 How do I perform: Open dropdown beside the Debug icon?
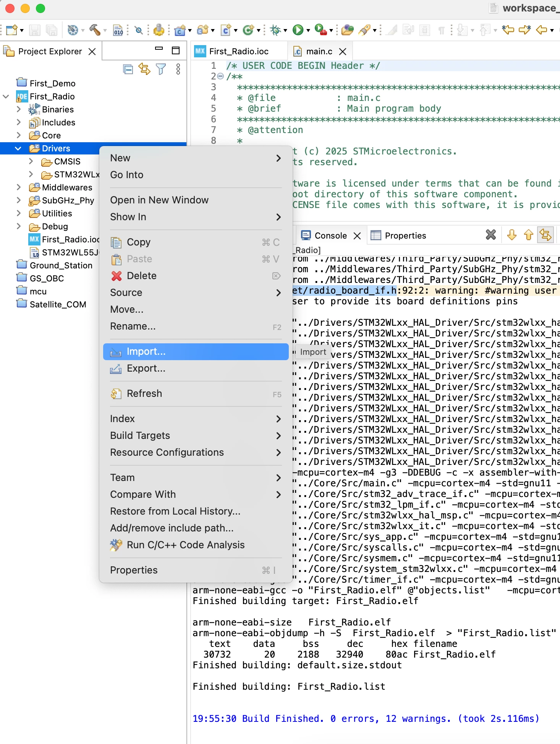pyautogui.click(x=285, y=30)
